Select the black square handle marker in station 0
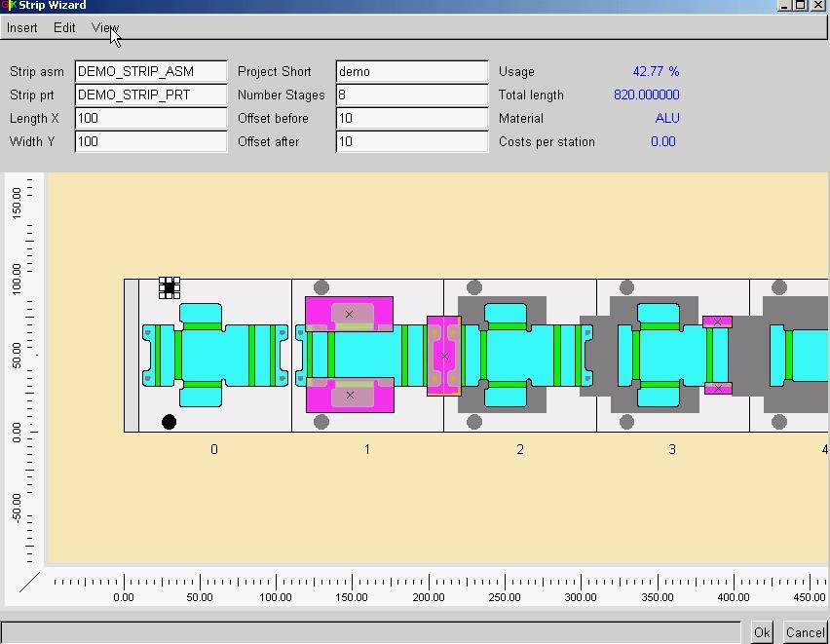This screenshot has height=644, width=830. [170, 288]
